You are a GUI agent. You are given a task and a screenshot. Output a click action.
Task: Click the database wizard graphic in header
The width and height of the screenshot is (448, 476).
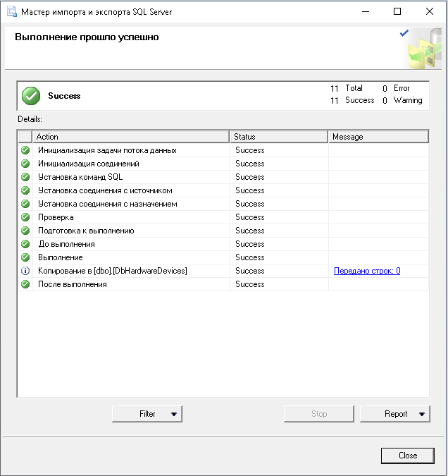point(423,48)
